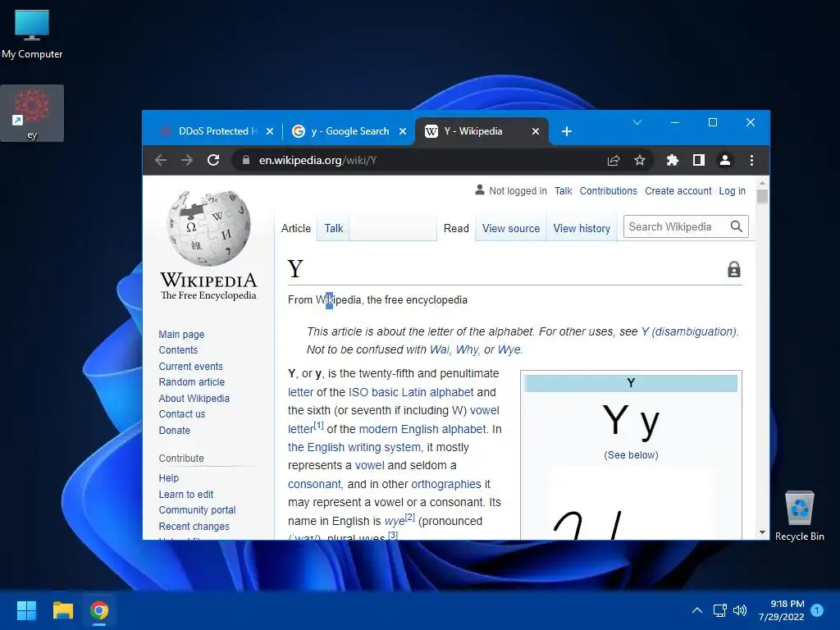The height and width of the screenshot is (630, 840).
Task: Click the padlock site info icon
Action: (246, 160)
